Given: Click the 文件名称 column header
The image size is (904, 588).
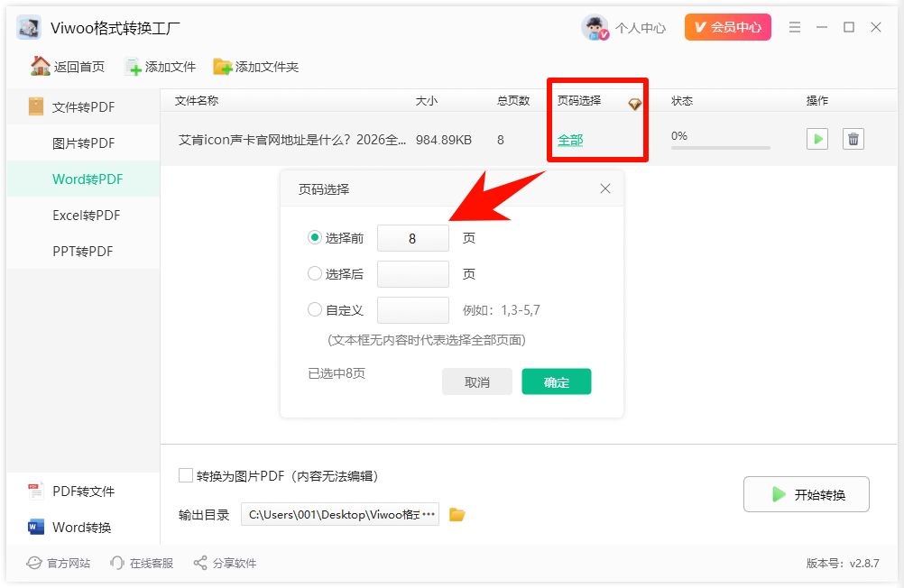Looking at the screenshot, I should (x=197, y=100).
